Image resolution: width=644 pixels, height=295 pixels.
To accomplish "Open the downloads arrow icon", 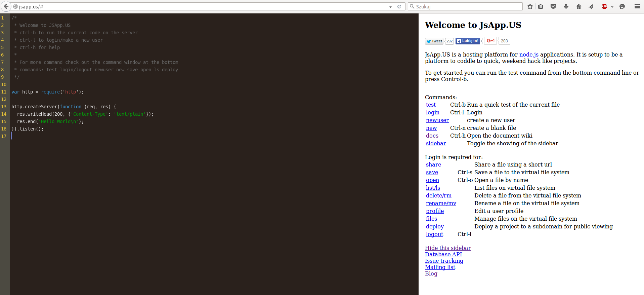I will point(566,6).
